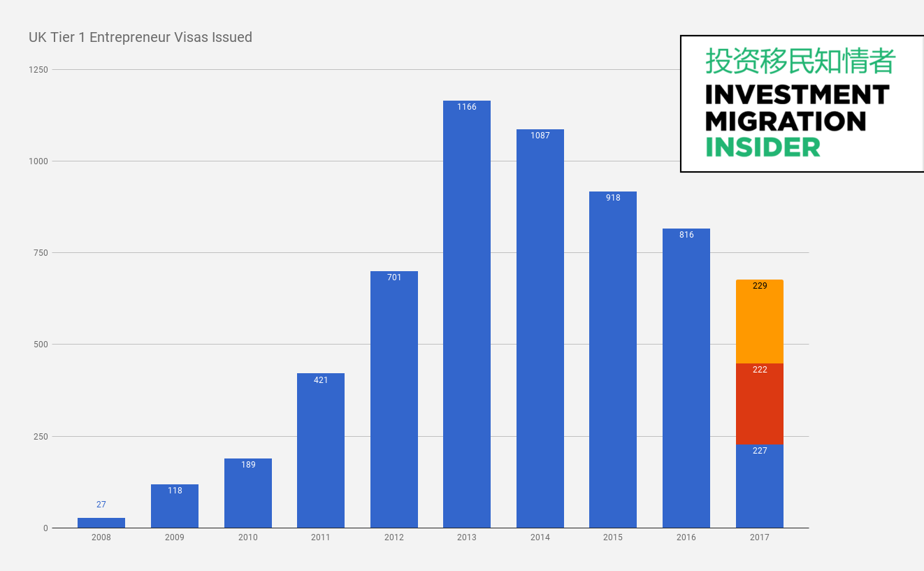The image size is (924, 571).
Task: Click the orange 229 segment of 2017
Action: tap(760, 321)
